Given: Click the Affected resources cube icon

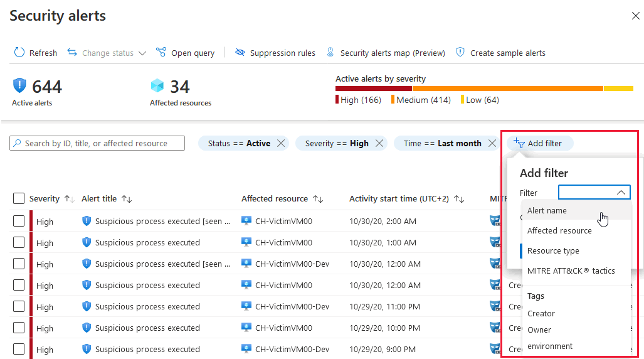Looking at the screenshot, I should pos(157,85).
